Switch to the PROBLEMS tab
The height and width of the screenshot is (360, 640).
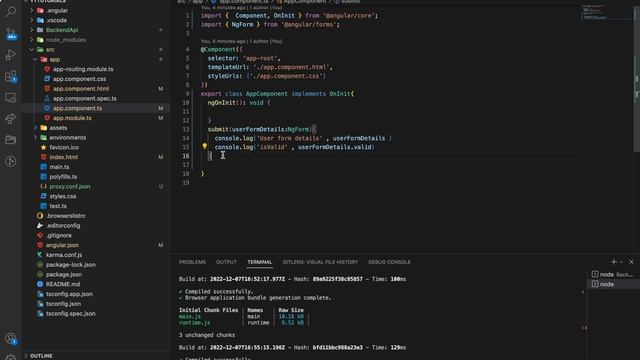click(192, 262)
